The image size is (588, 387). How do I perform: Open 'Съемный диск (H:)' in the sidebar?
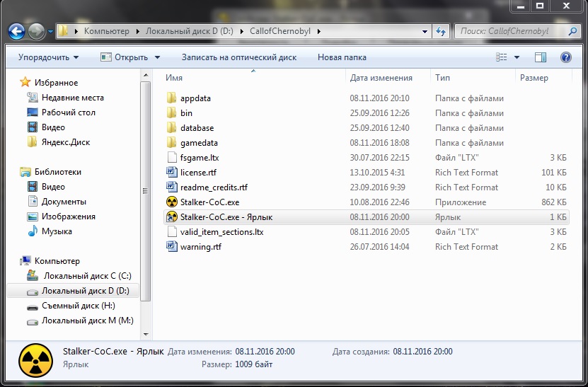pos(79,306)
